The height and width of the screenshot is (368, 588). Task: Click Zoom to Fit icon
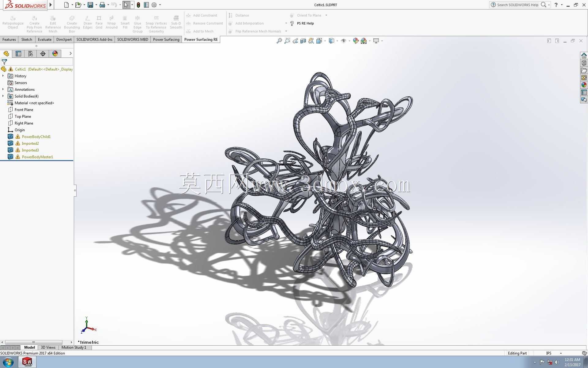279,41
